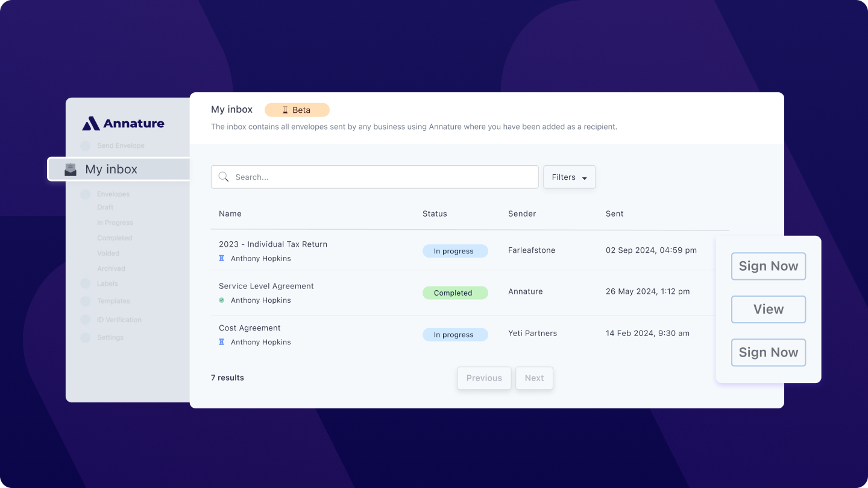Click green check icon under Service Level Agreement
This screenshot has height=488, width=868.
(221, 300)
